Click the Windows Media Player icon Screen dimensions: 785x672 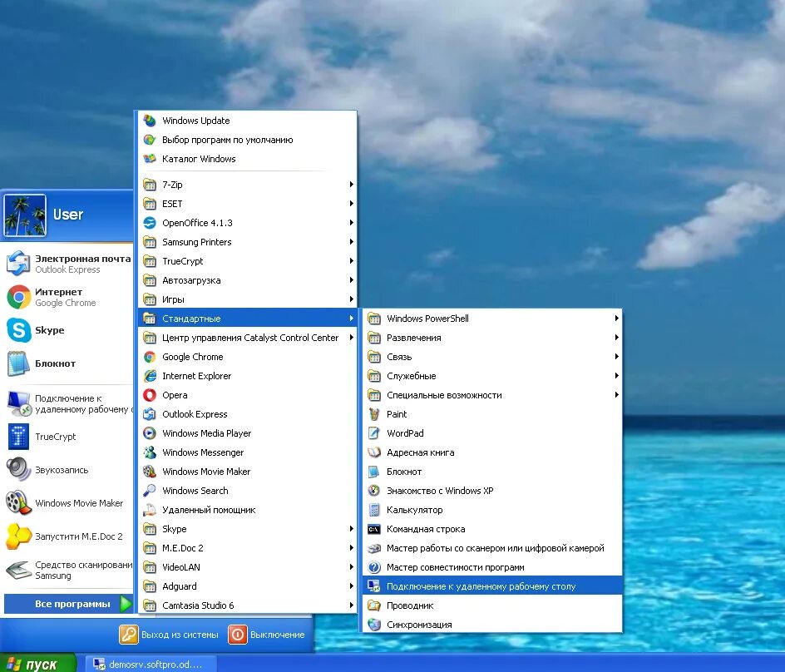point(149,433)
